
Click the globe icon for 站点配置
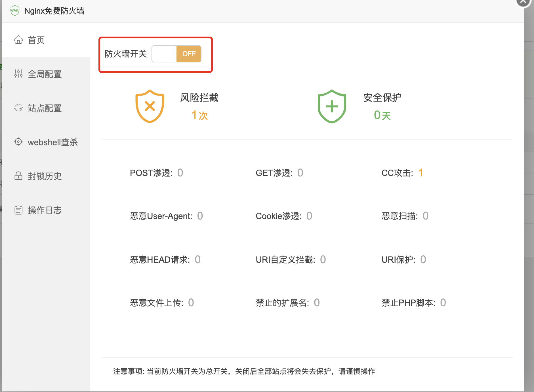click(18, 108)
